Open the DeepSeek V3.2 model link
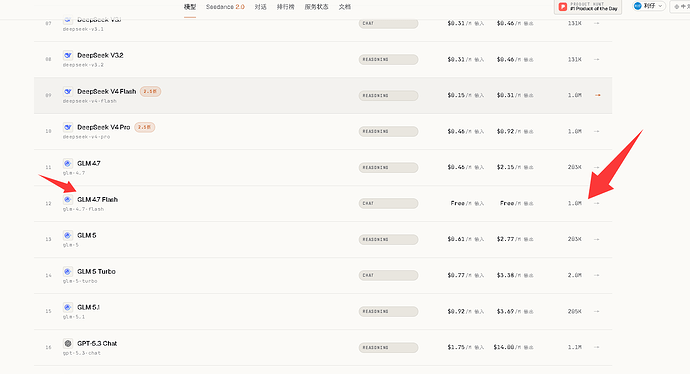 pyautogui.click(x=100, y=55)
